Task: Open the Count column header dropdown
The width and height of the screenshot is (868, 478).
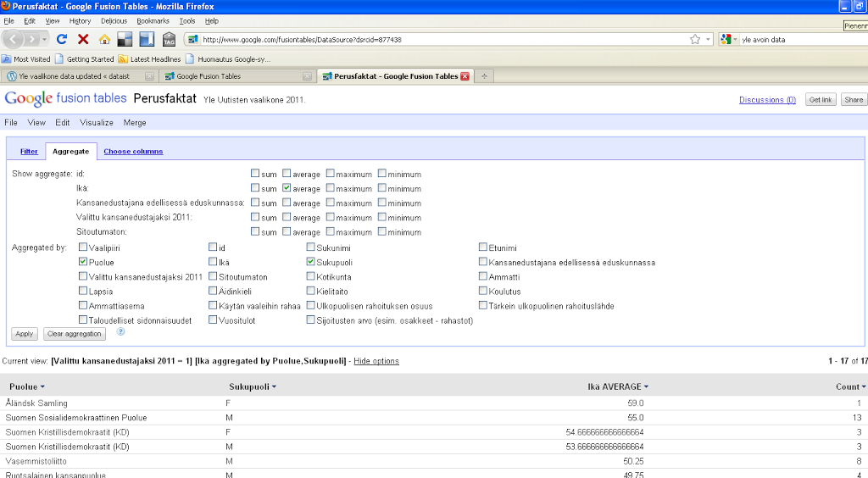Action: click(x=864, y=387)
